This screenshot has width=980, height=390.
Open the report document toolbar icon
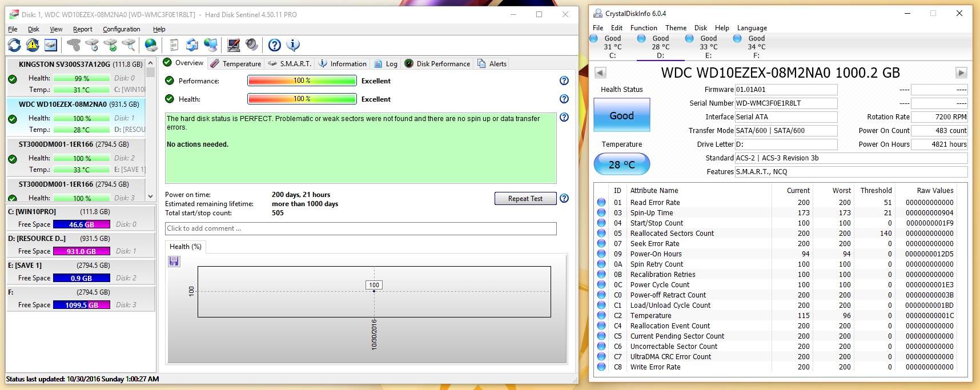[x=174, y=45]
